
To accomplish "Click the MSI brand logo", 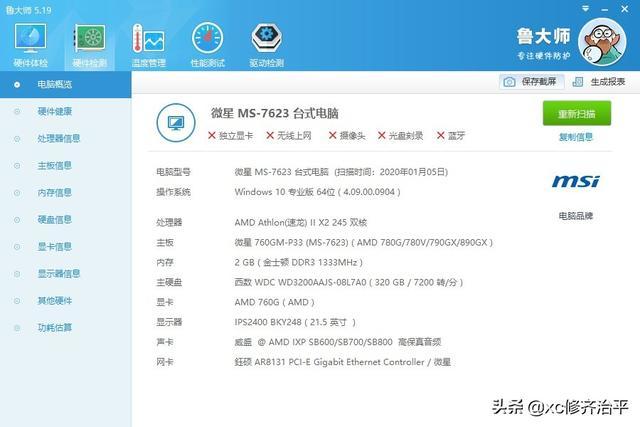I will coord(576,180).
